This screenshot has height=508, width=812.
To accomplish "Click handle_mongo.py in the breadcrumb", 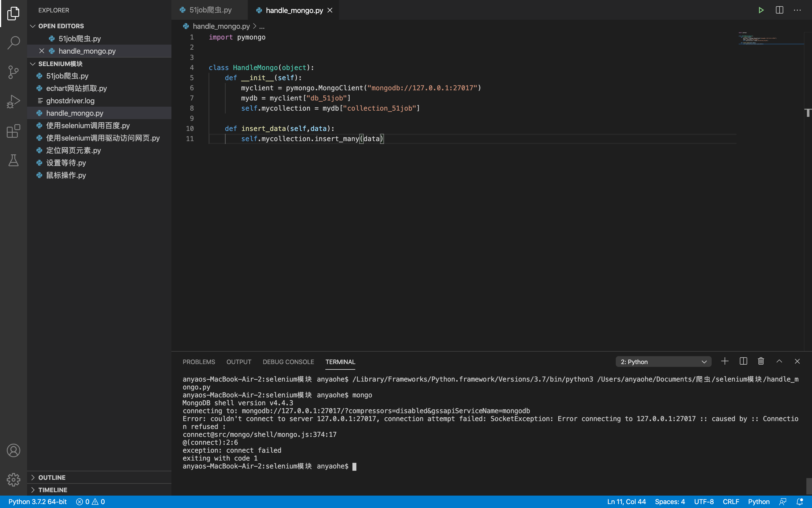I will click(221, 26).
